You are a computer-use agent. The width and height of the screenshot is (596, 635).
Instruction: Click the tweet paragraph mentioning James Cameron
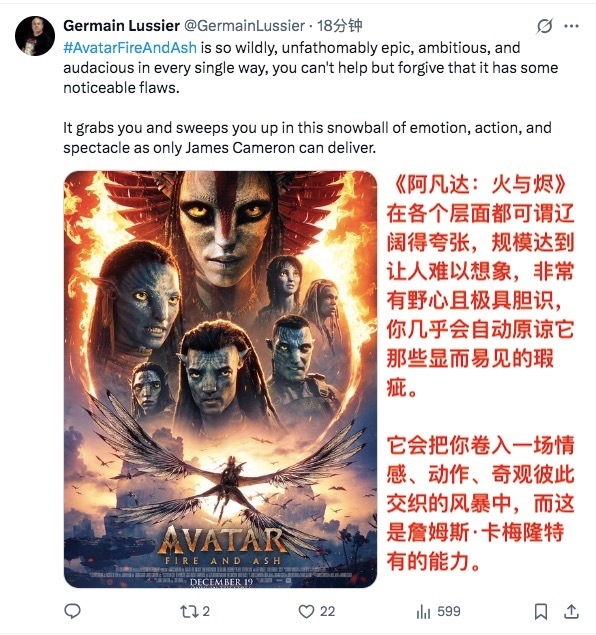point(307,138)
